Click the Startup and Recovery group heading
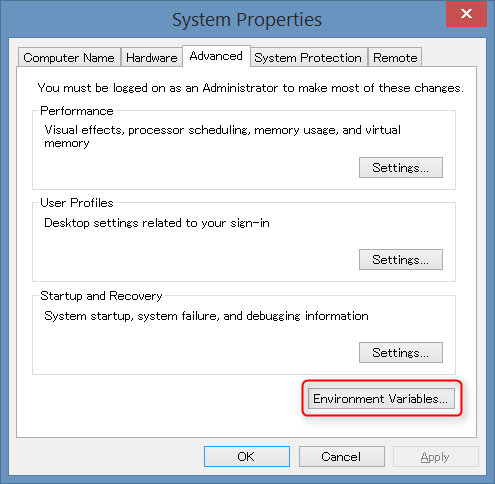Image resolution: width=495 pixels, height=484 pixels. (101, 296)
